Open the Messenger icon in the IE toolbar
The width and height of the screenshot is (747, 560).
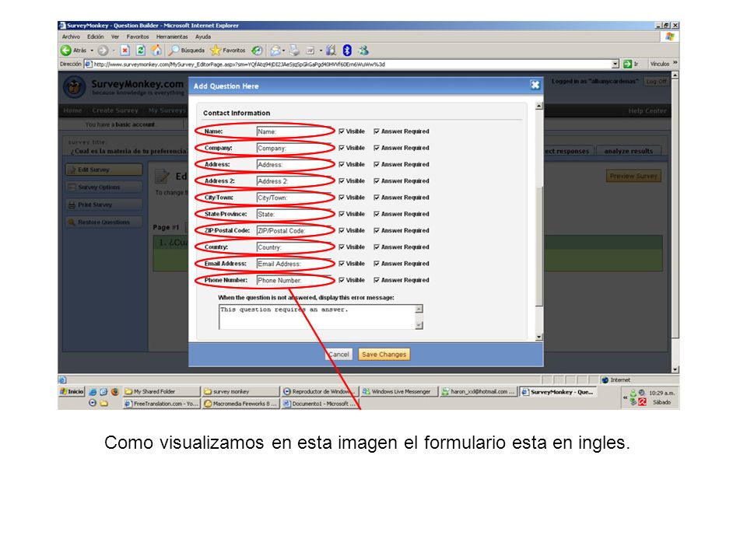pyautogui.click(x=363, y=50)
